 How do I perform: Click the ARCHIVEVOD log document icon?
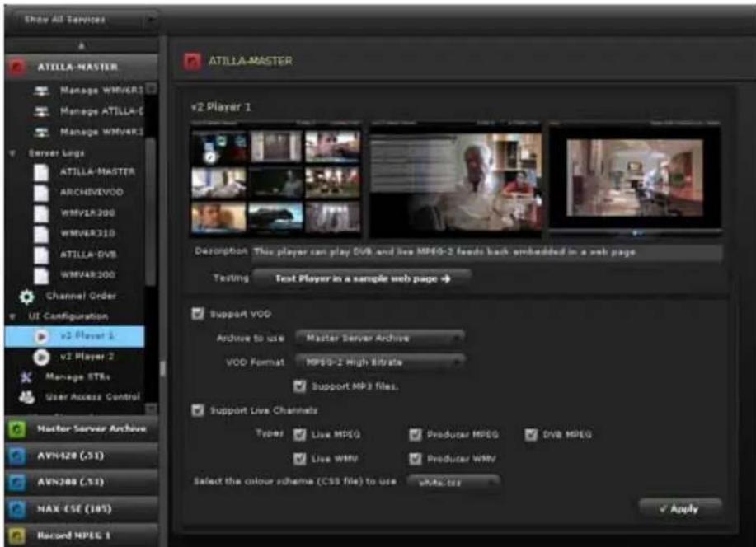click(x=41, y=193)
